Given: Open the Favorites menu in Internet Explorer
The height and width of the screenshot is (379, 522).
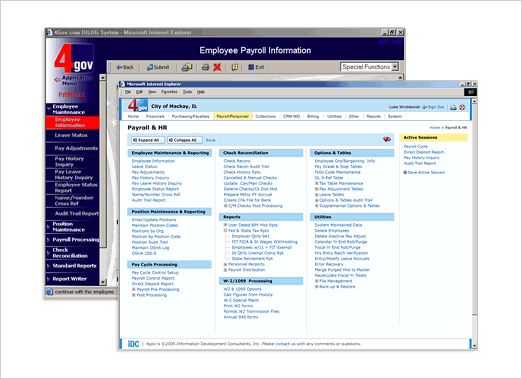Looking at the screenshot, I should (x=169, y=92).
